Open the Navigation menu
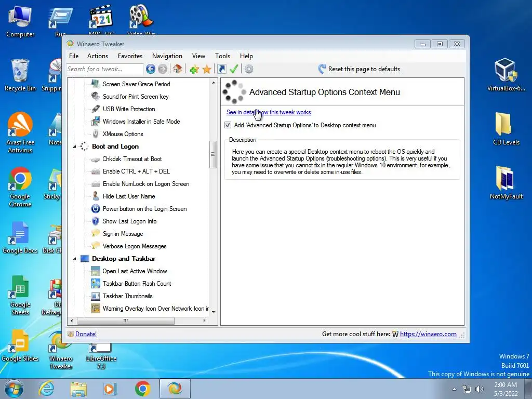The image size is (532, 399). click(167, 56)
